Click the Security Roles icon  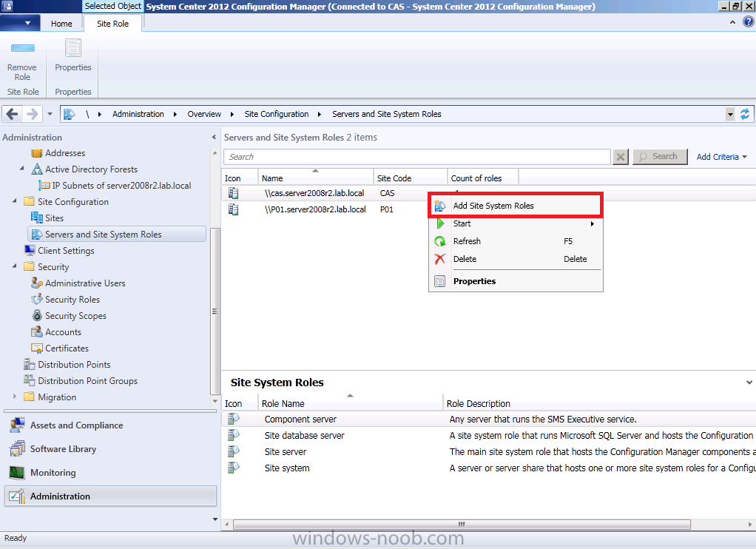click(37, 300)
